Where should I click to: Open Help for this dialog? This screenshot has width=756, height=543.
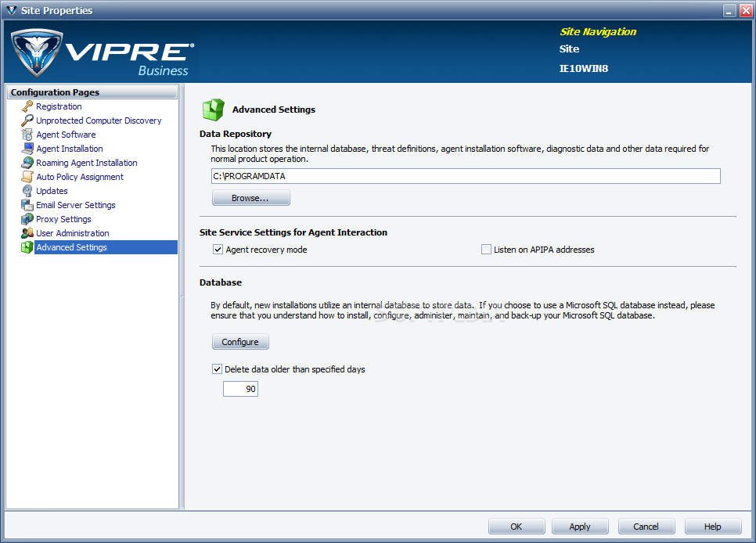pos(713,526)
